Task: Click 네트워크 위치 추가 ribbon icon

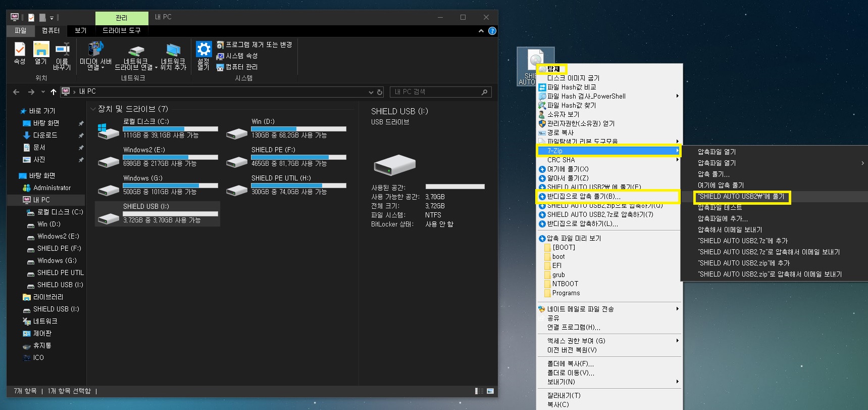Action: point(173,57)
